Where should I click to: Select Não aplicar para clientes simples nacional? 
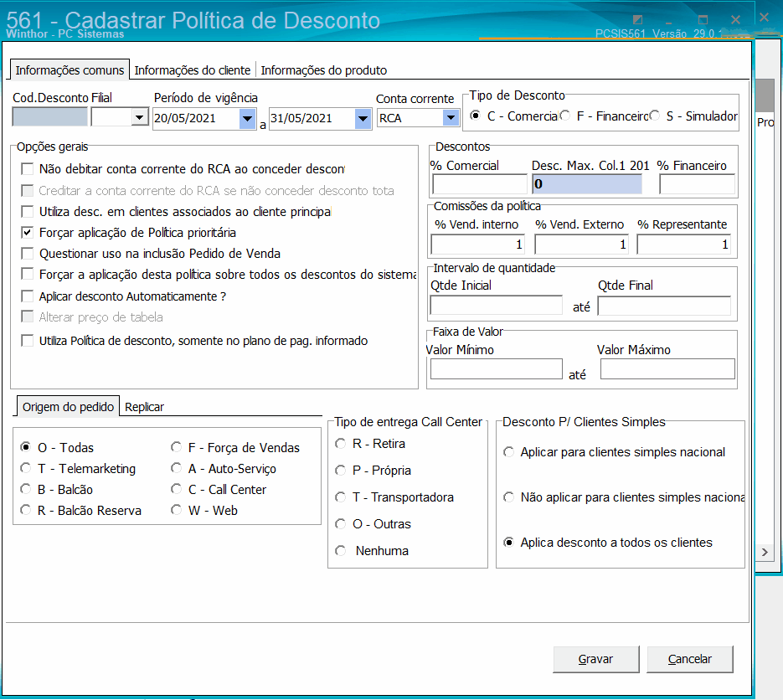509,497
